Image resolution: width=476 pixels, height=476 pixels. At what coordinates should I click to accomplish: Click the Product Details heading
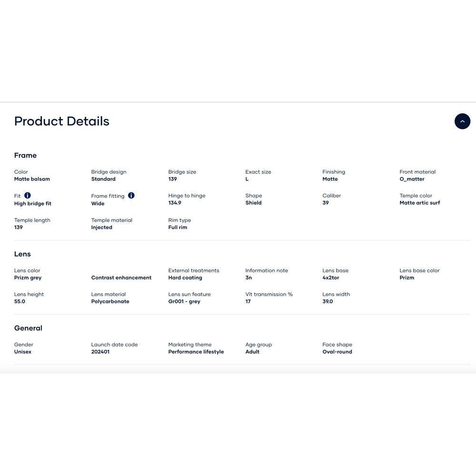coord(62,121)
